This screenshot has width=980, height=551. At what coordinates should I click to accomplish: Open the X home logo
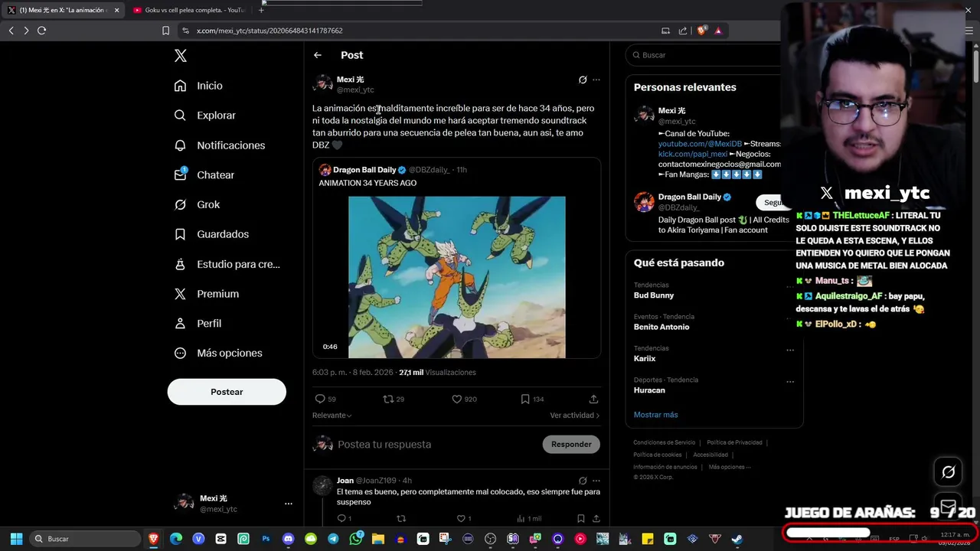180,55
